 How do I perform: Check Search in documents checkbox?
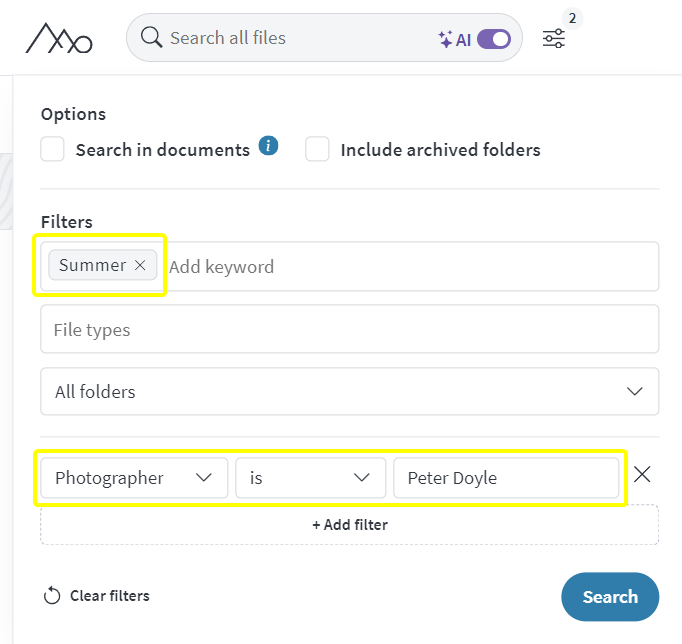pyautogui.click(x=52, y=149)
